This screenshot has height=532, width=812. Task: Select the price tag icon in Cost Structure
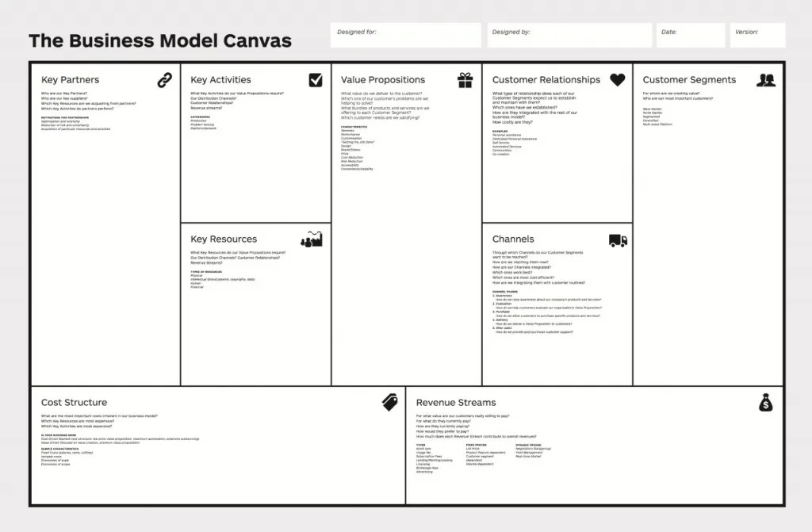tap(388, 403)
